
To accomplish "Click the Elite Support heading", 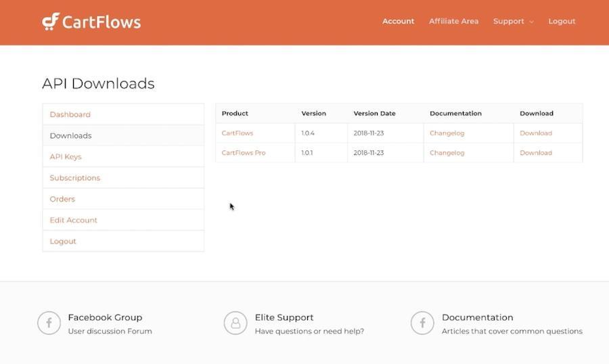I will point(284,317).
